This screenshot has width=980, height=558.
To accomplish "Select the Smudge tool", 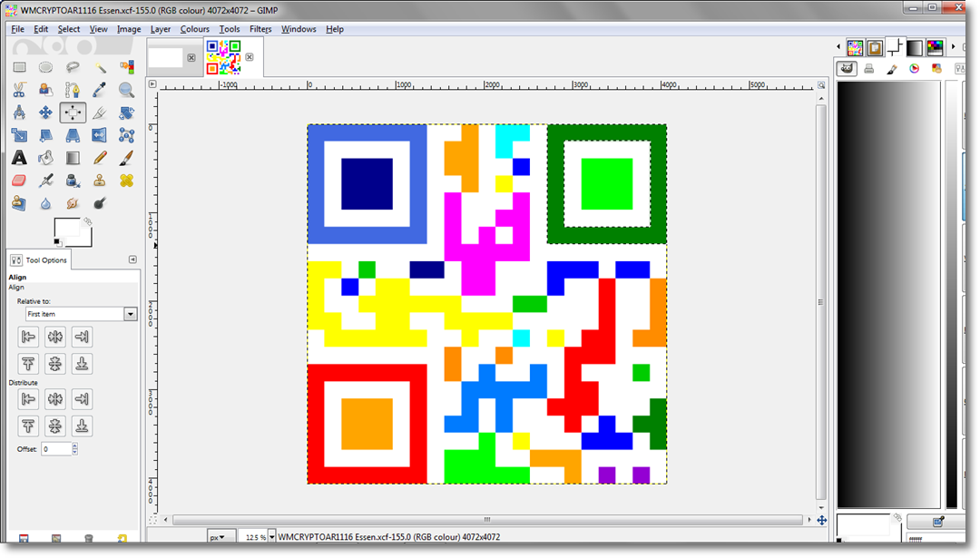I will pyautogui.click(x=73, y=203).
